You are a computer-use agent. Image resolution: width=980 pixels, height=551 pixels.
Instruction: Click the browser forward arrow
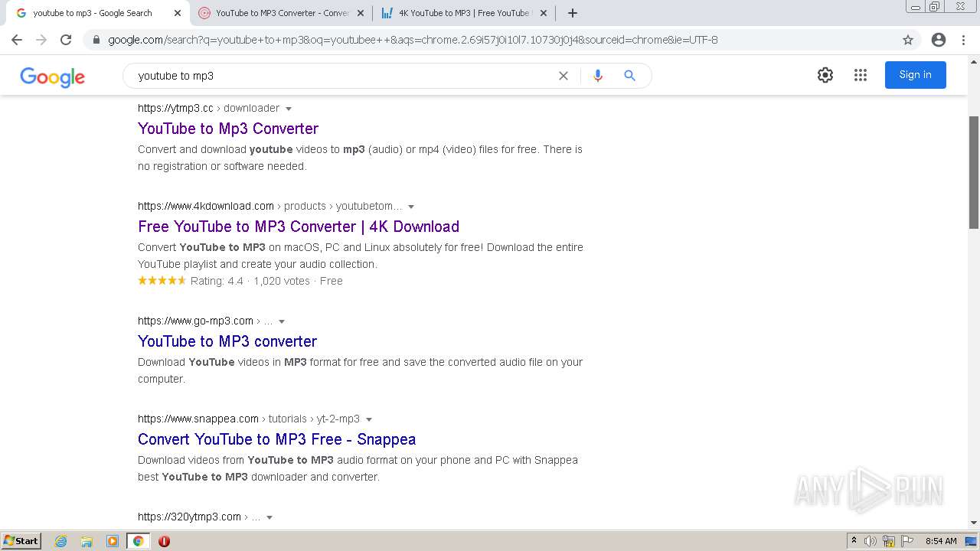point(41,40)
